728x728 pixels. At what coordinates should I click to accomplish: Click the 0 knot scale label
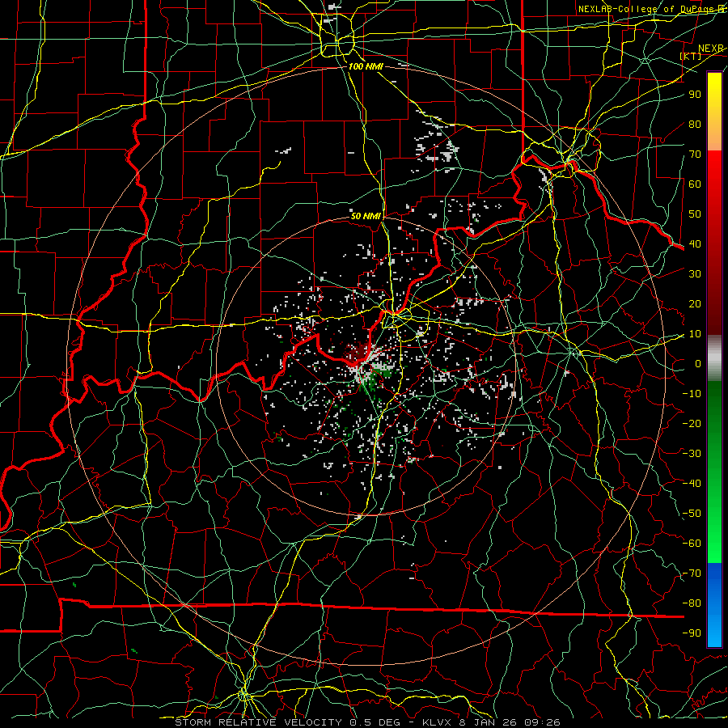[698, 363]
